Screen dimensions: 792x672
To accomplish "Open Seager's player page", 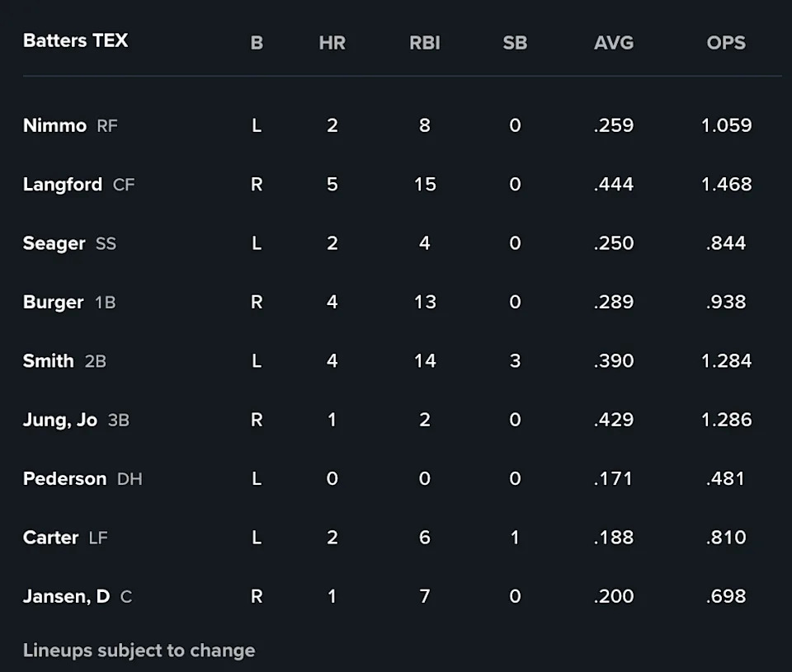I will (x=54, y=243).
